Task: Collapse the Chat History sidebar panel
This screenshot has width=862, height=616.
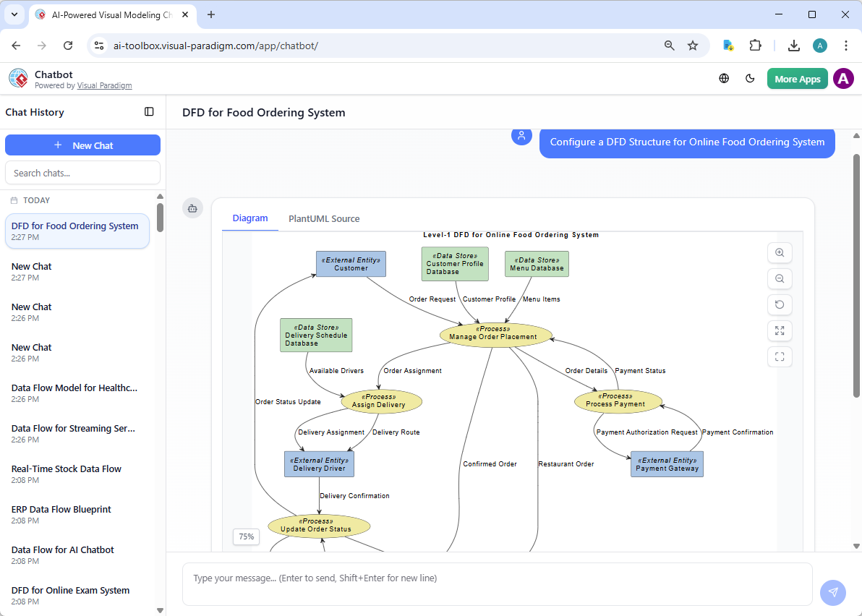Action: 149,111
